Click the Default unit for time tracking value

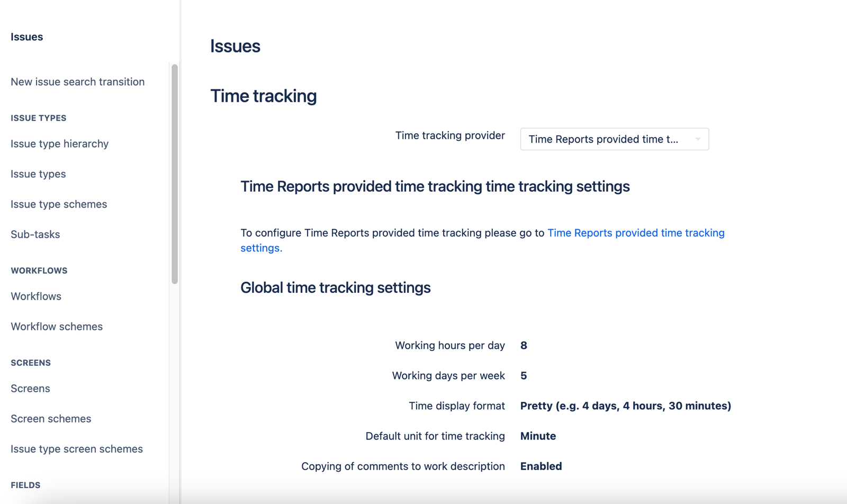click(x=538, y=436)
